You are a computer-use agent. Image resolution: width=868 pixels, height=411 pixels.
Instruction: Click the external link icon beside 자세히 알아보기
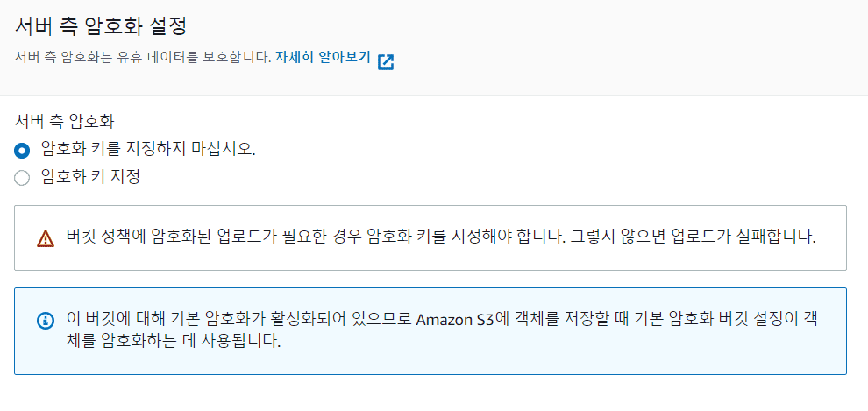click(x=385, y=61)
